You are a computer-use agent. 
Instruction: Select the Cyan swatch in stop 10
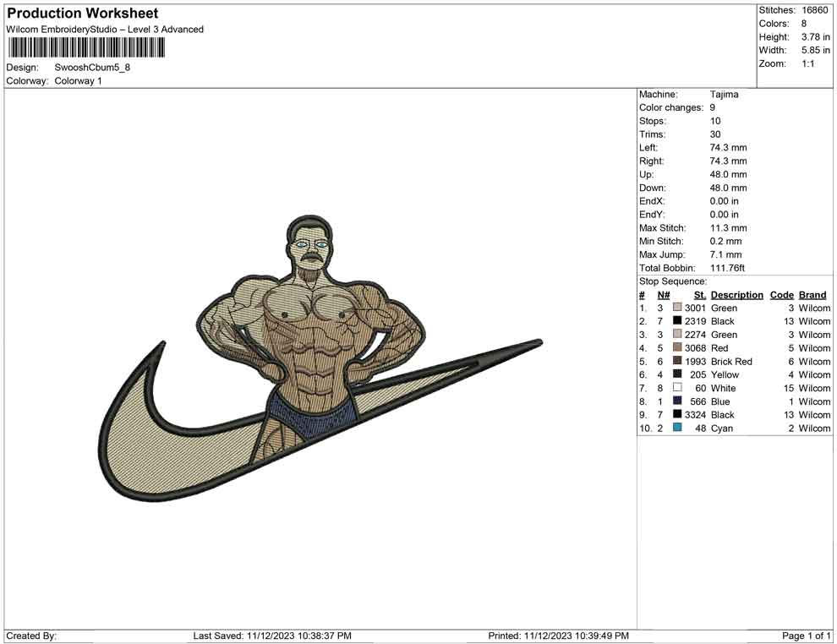pos(677,428)
